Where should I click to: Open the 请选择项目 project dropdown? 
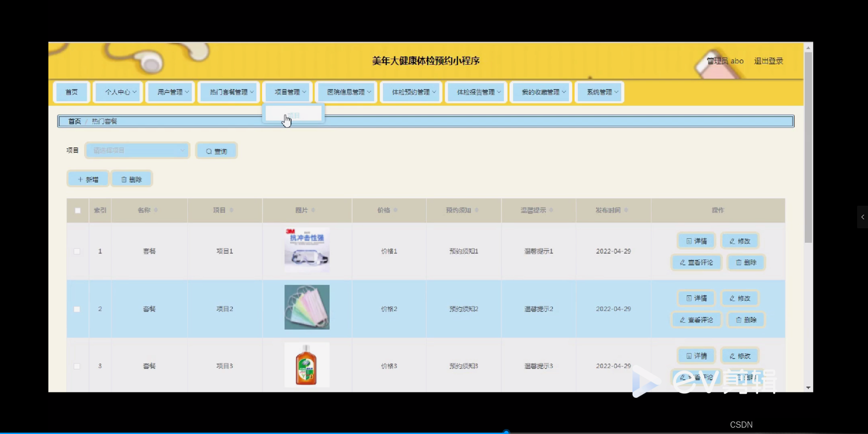137,150
